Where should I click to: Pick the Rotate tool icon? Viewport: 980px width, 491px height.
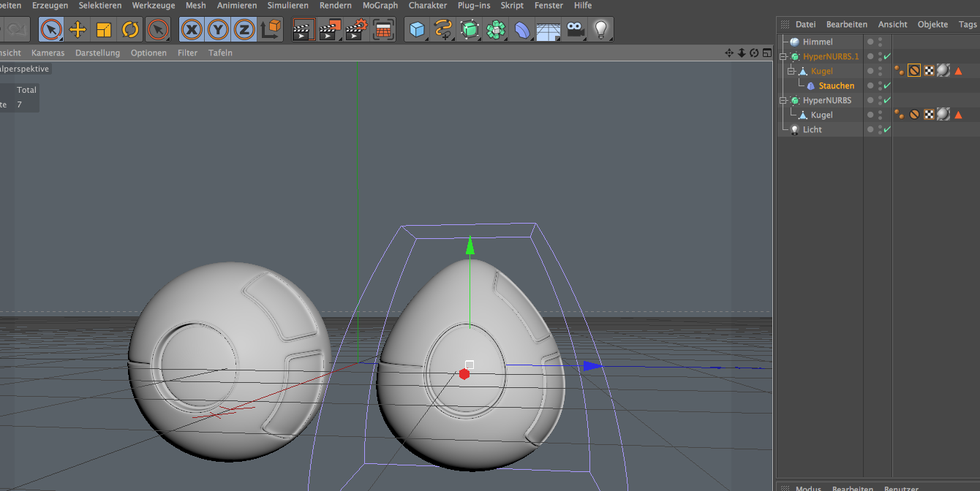(130, 29)
